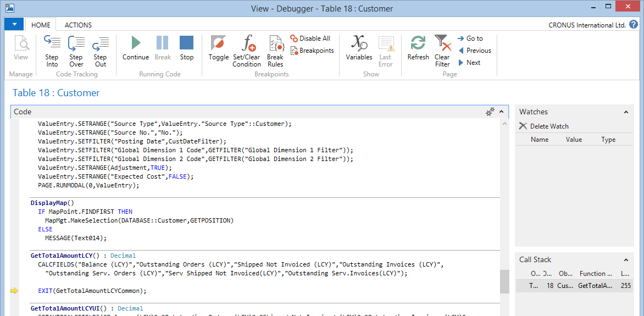
Task: Switch to the ACTIONS ribbon tab
Action: [78, 25]
